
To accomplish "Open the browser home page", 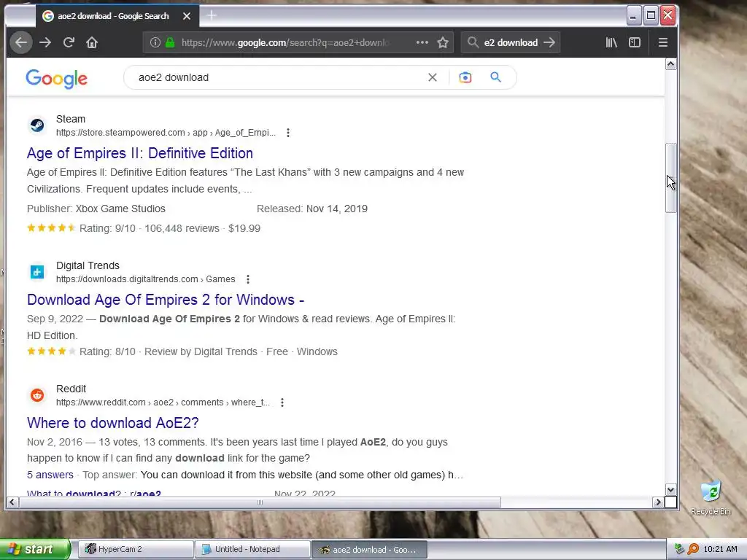I will pyautogui.click(x=92, y=42).
